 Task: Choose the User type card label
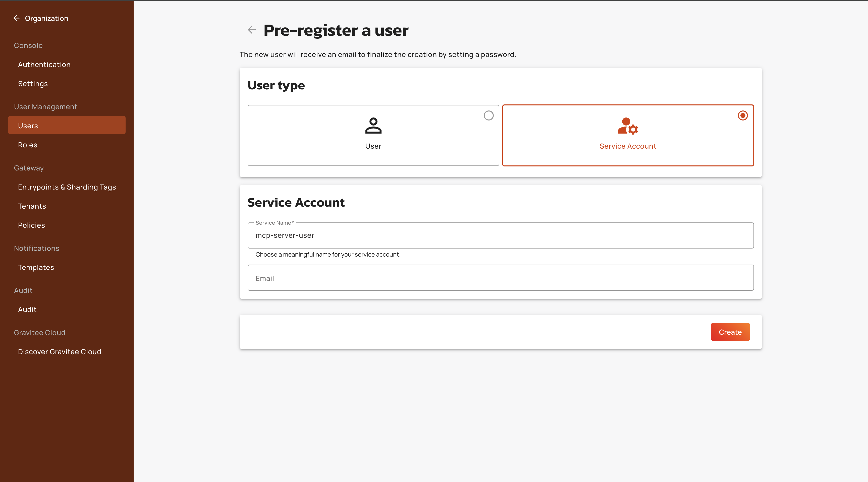tap(373, 146)
